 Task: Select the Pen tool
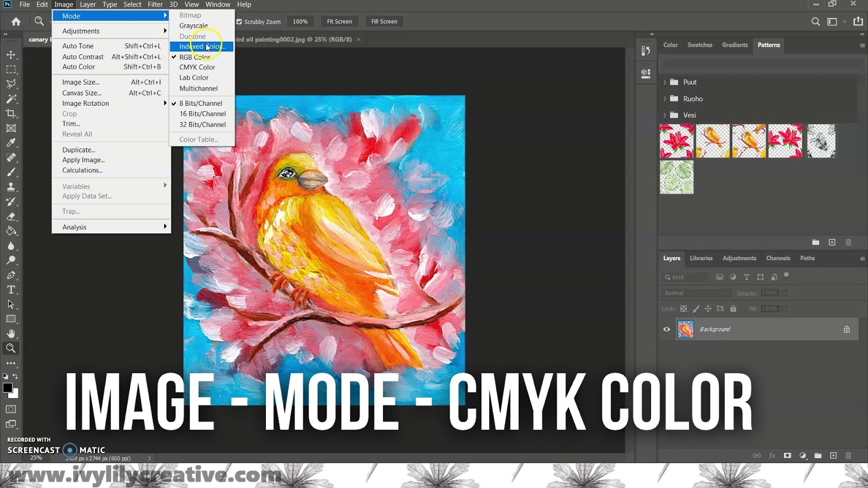click(11, 275)
